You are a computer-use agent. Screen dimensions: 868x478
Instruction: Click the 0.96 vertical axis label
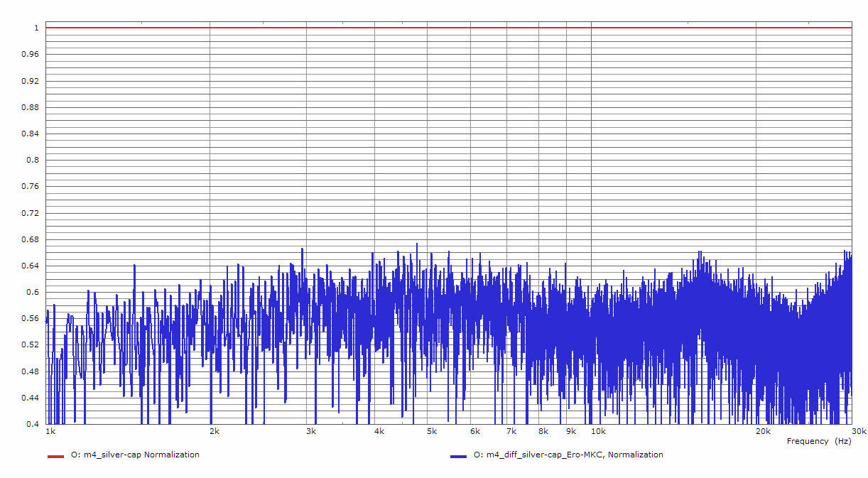click(31, 55)
